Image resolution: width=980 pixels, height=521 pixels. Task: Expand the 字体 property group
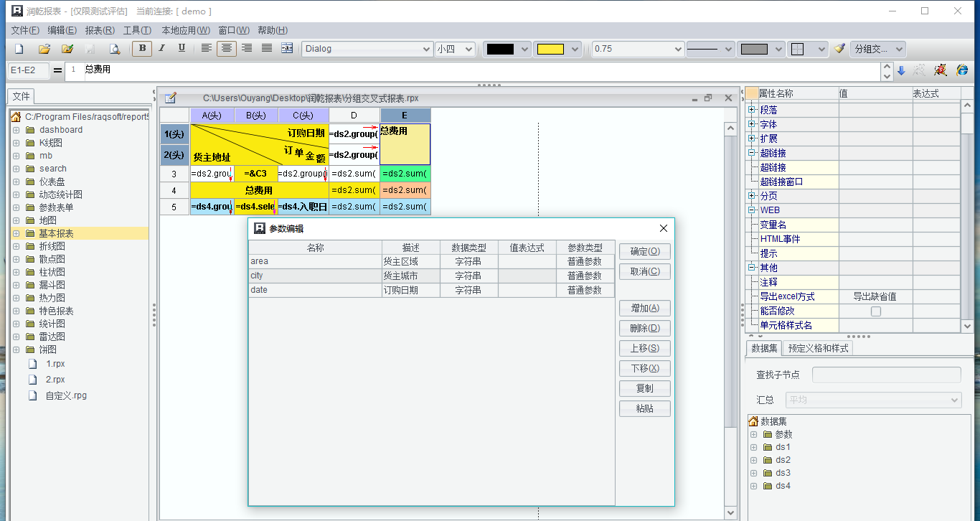[x=752, y=124]
